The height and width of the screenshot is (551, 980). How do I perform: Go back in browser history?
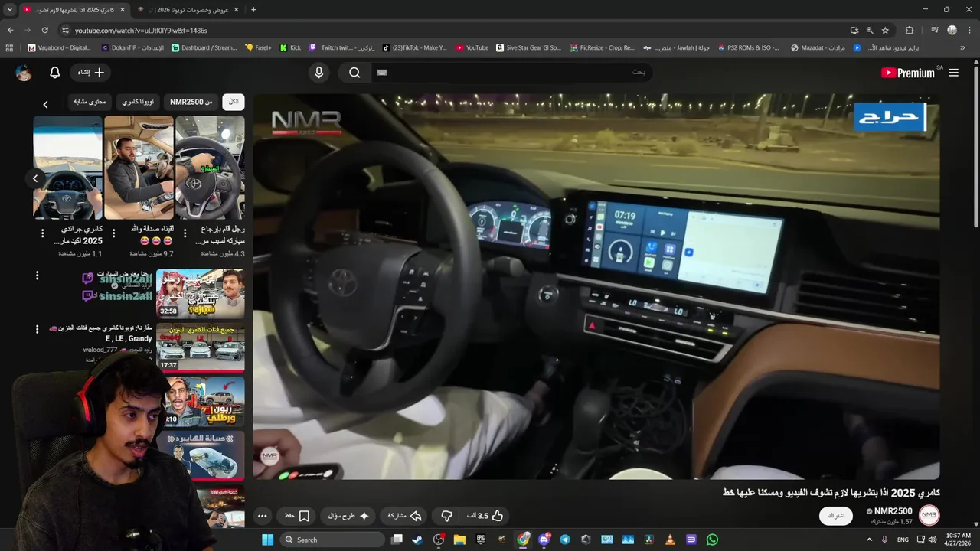(10, 30)
